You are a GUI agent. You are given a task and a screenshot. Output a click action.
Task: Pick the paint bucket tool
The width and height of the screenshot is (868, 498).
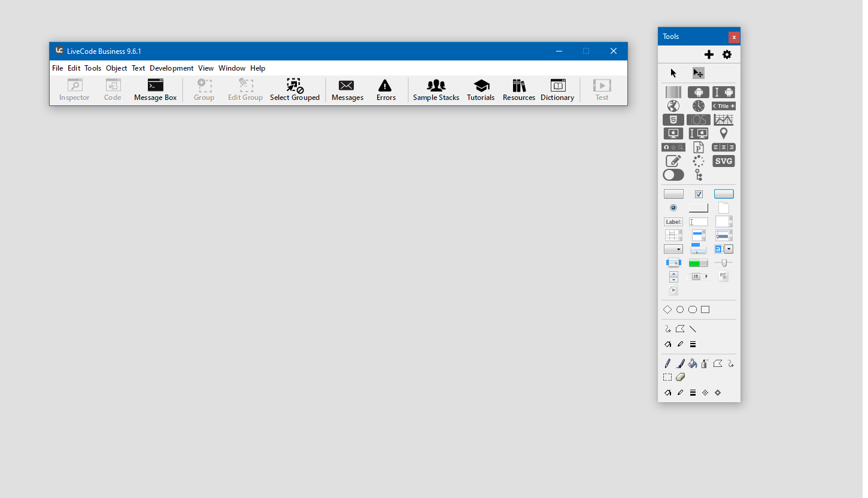[x=693, y=363]
